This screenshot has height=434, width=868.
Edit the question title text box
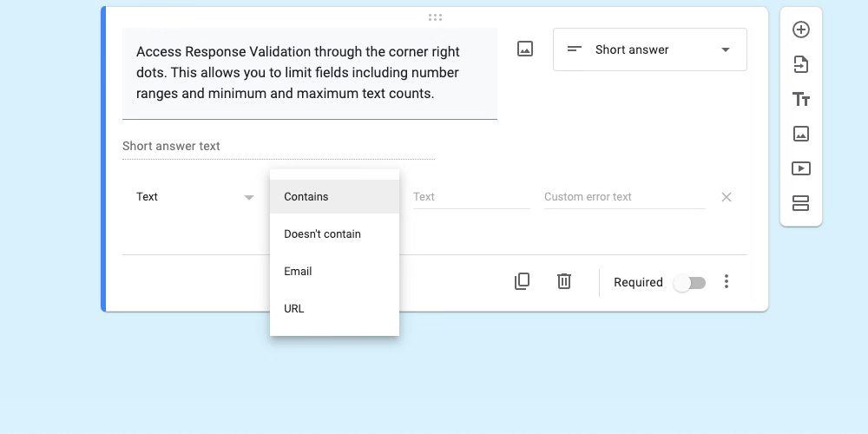(x=310, y=73)
